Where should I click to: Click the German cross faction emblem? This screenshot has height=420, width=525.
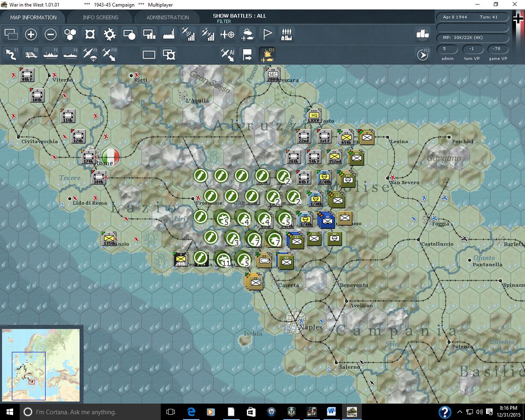(518, 19)
